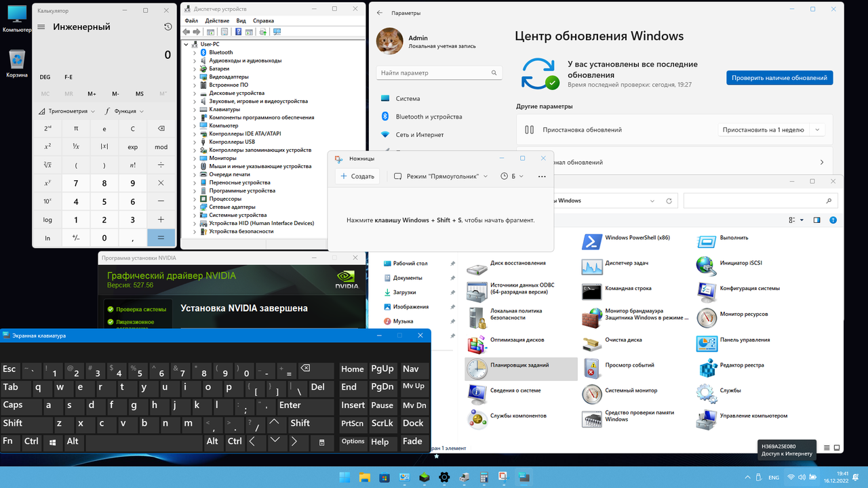Click the search field in Settings
This screenshot has width=868, height=488.
coord(439,73)
